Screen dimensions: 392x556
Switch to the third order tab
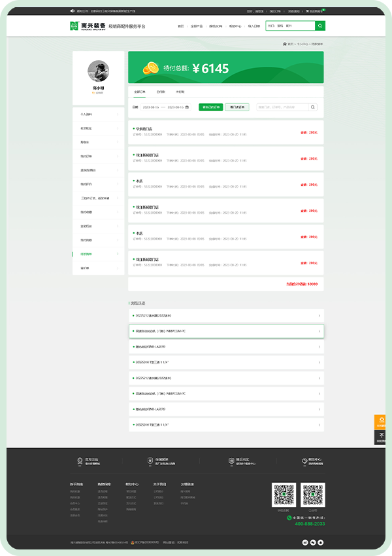180,92
